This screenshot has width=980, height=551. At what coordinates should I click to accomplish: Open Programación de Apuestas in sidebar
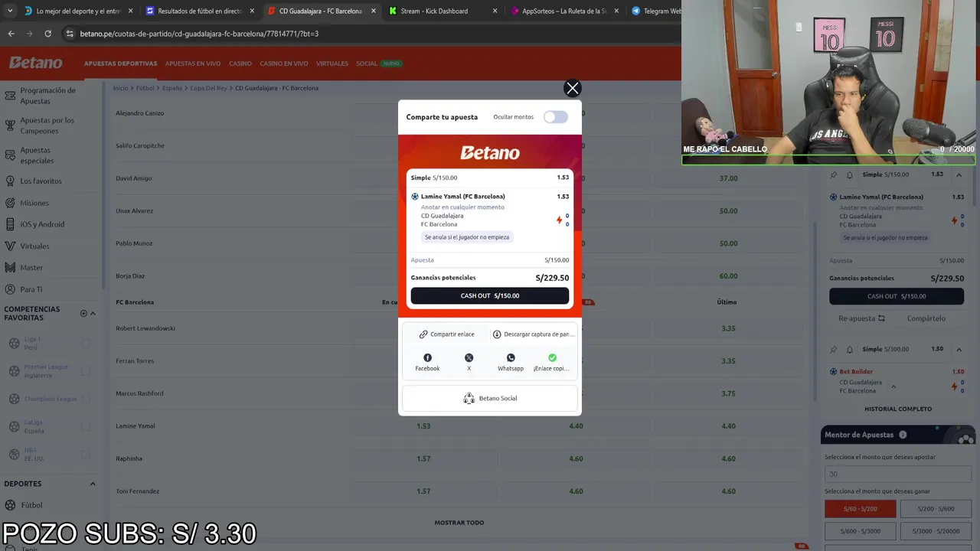tap(47, 96)
